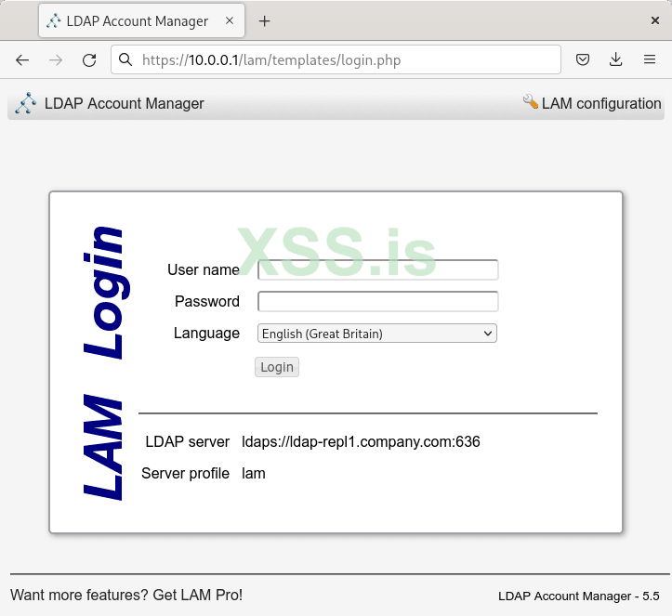Open the downloads panel icon
The image size is (672, 616).
[616, 59]
